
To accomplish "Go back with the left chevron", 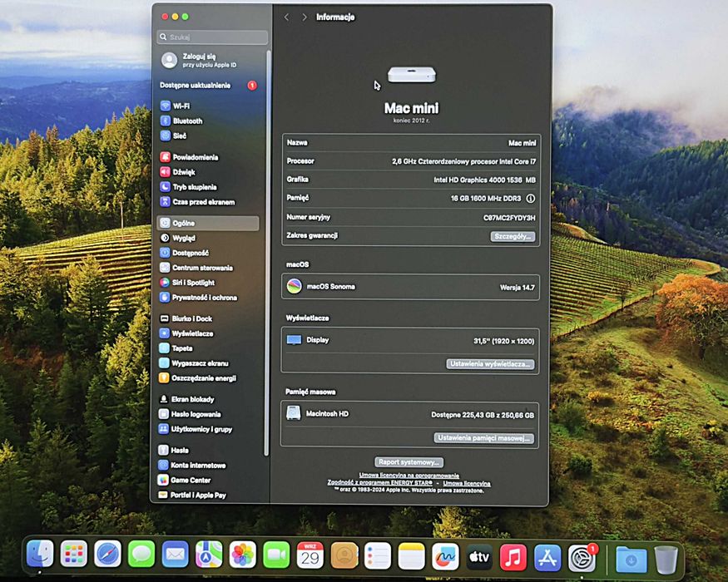I will (x=286, y=17).
